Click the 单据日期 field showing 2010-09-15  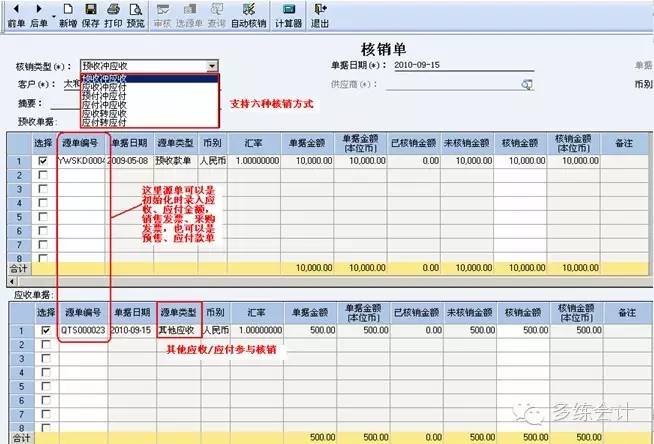pos(464,65)
